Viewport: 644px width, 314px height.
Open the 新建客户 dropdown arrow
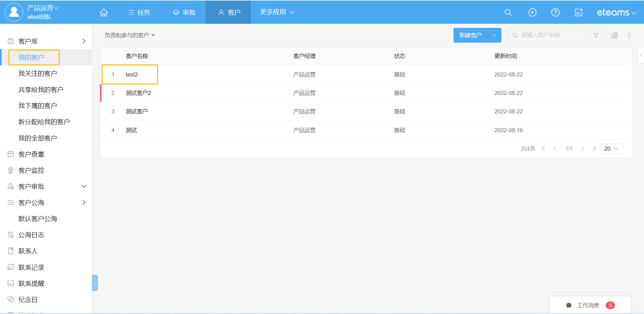pyautogui.click(x=494, y=35)
